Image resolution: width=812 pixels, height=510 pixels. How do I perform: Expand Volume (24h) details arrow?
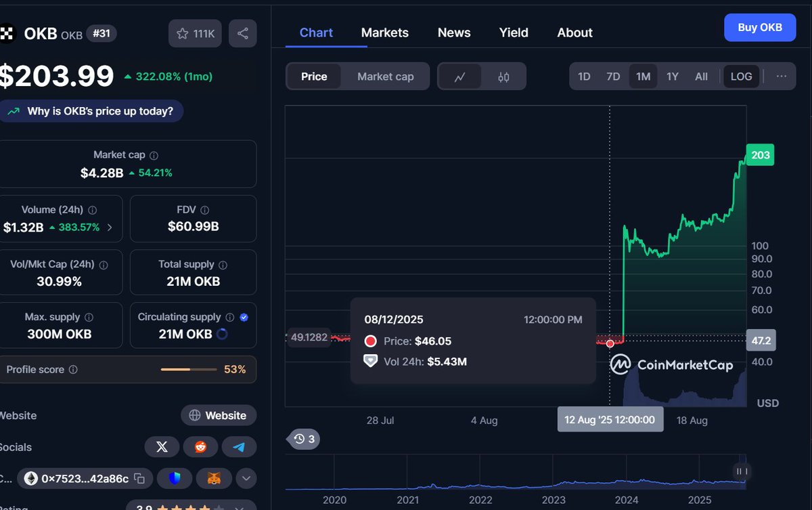110,228
